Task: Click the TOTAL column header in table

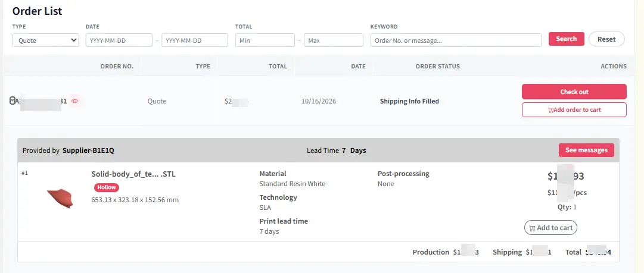Action: coord(278,67)
